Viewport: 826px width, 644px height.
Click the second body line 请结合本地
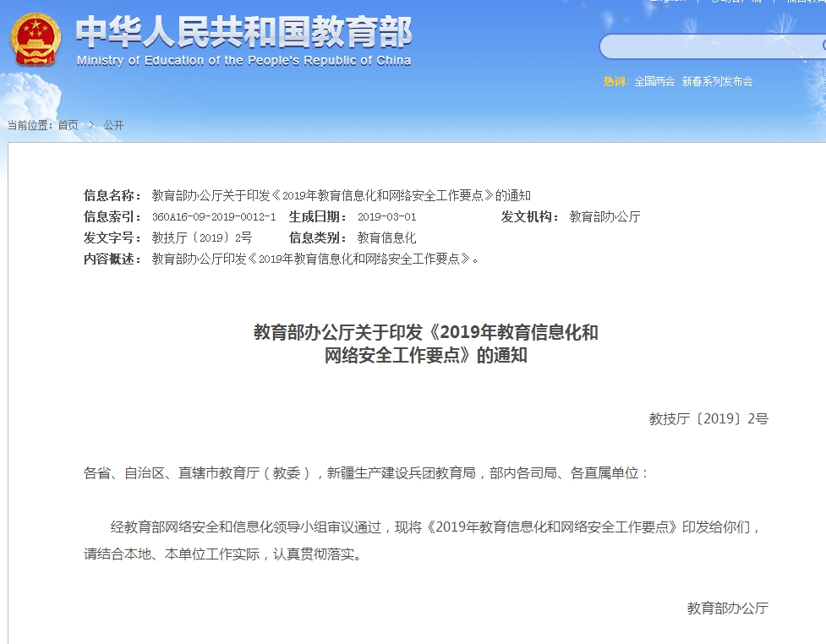222,554
